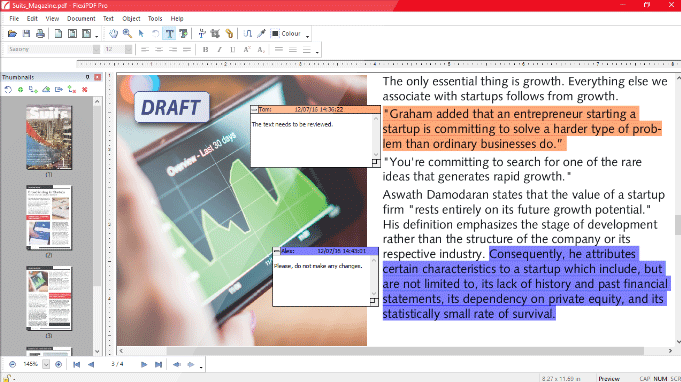681x382 pixels.
Task: Select the Text edit tool
Action: (169, 33)
